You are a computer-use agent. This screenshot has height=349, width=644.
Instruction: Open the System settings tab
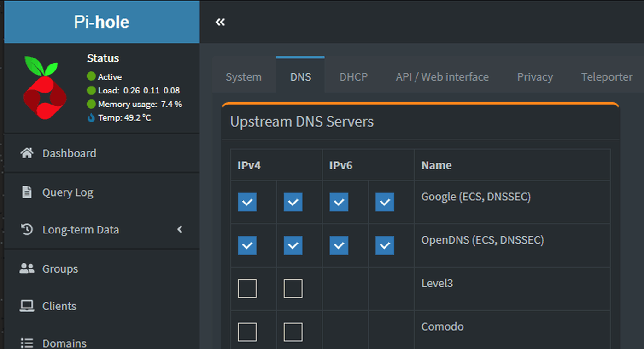pos(243,77)
